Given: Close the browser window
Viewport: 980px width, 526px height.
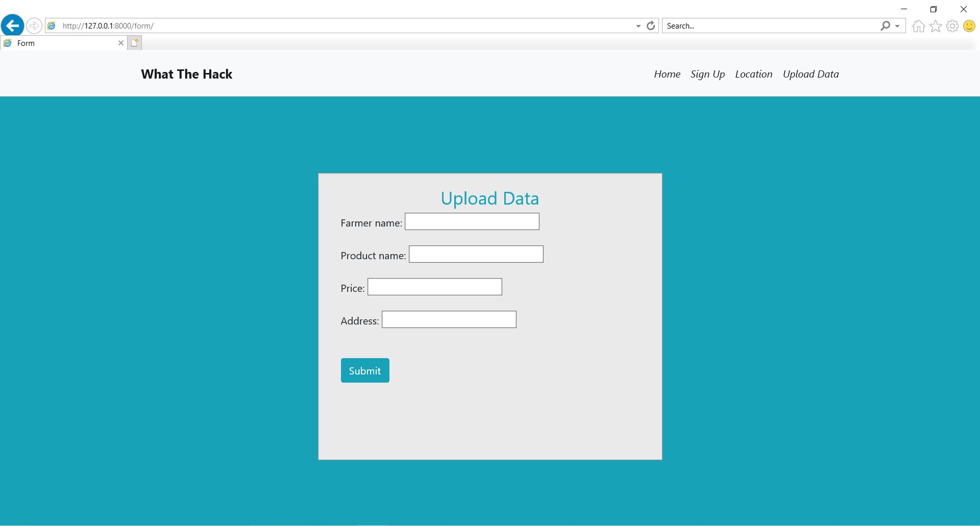Looking at the screenshot, I should pos(964,9).
